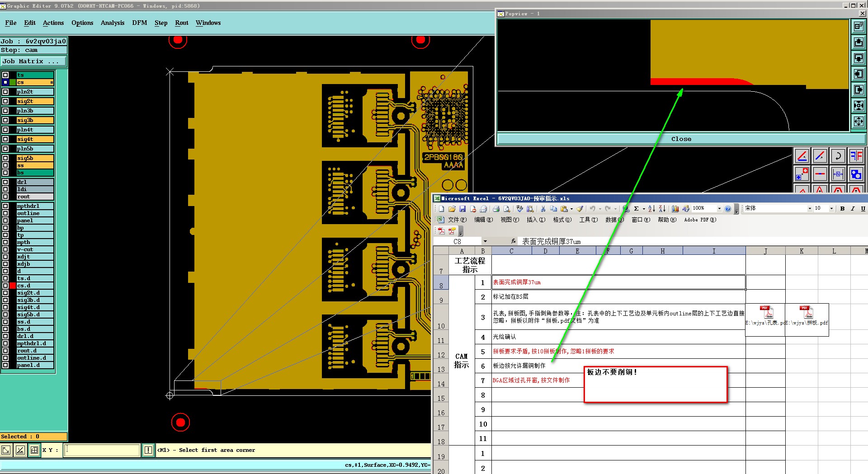Select Excel column J header

pos(765,251)
